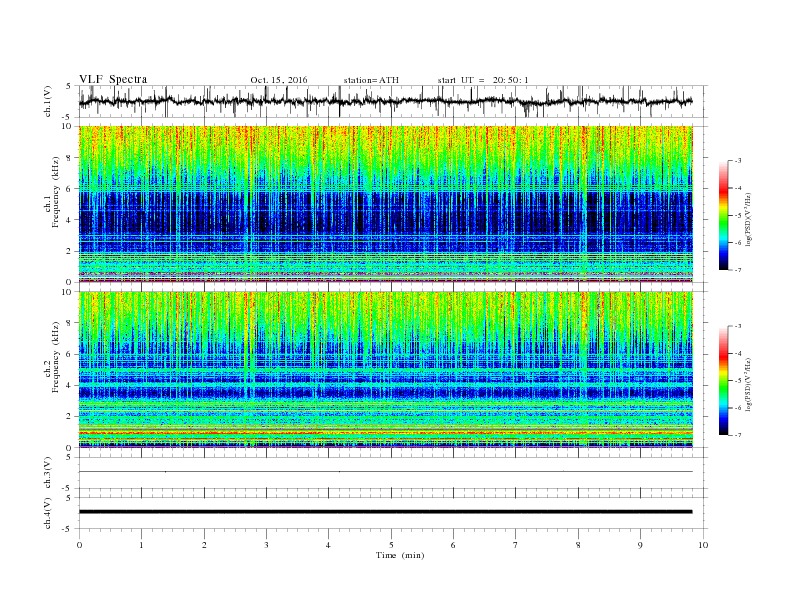The width and height of the screenshot is (792, 612).
Task: Click time axis tick label "10"
Action: click(703, 545)
